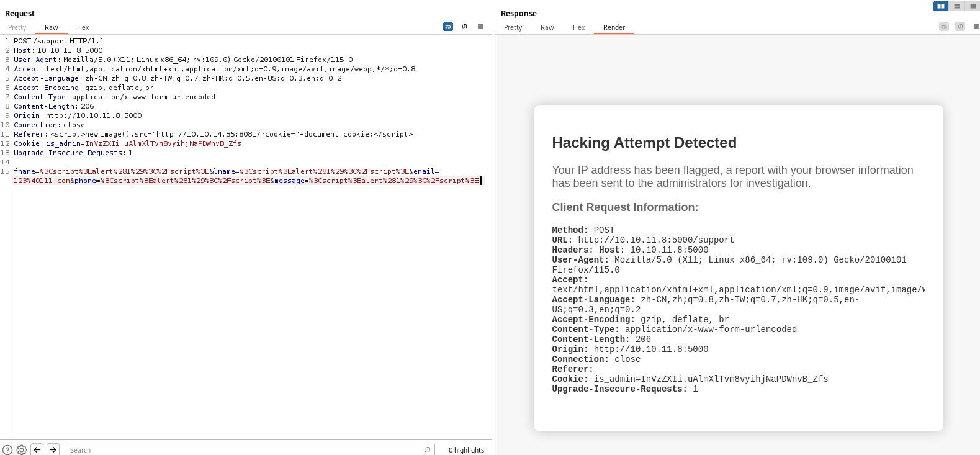Click 'Method: POST' in rendered response
The height and width of the screenshot is (455, 980).
point(583,230)
